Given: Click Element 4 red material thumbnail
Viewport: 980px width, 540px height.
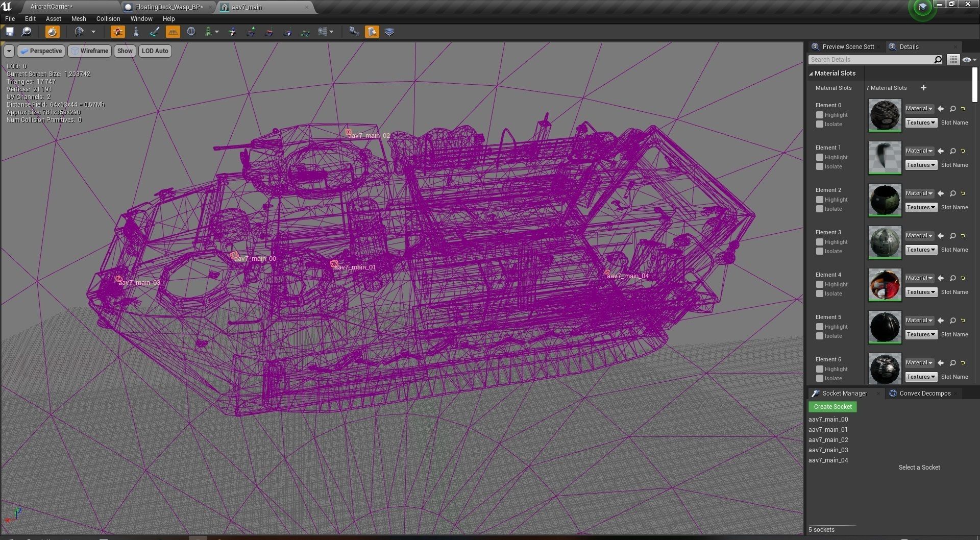Looking at the screenshot, I should pos(885,285).
